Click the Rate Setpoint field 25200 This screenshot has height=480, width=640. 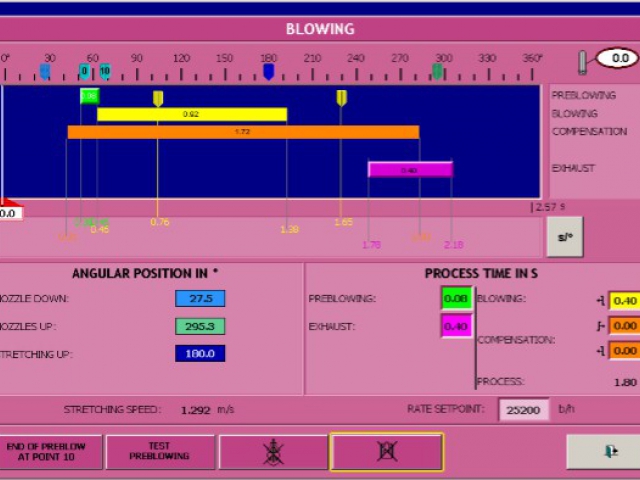tap(524, 409)
